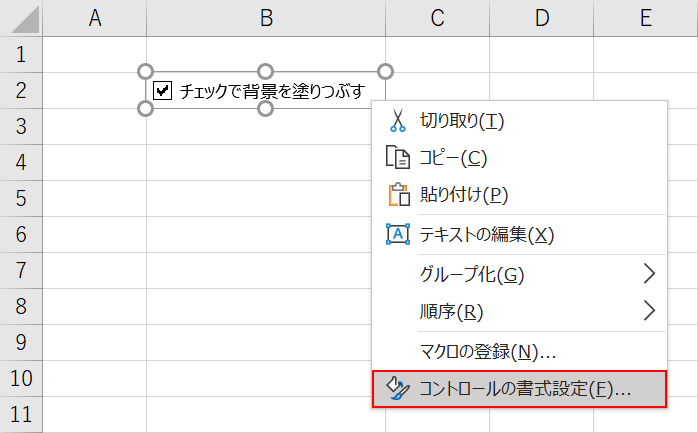Image resolution: width=698 pixels, height=433 pixels.
Task: Open コントロールの書式設定(F)... dialog
Action: click(519, 389)
